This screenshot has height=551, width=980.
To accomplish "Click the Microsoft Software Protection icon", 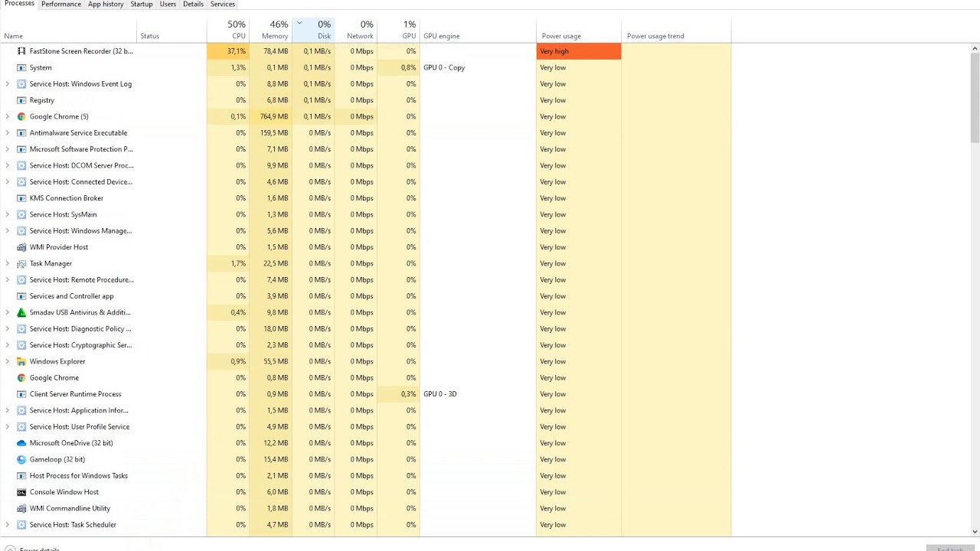I will (21, 149).
